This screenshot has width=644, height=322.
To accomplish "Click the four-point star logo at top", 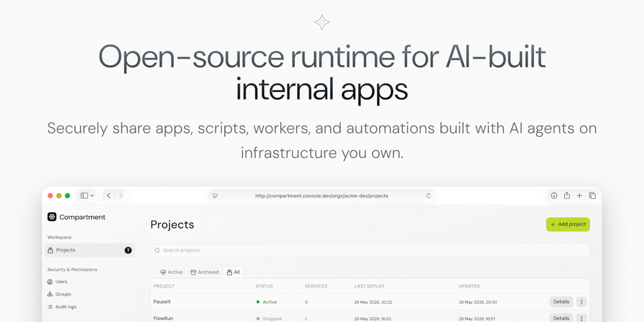I will click(x=322, y=22).
